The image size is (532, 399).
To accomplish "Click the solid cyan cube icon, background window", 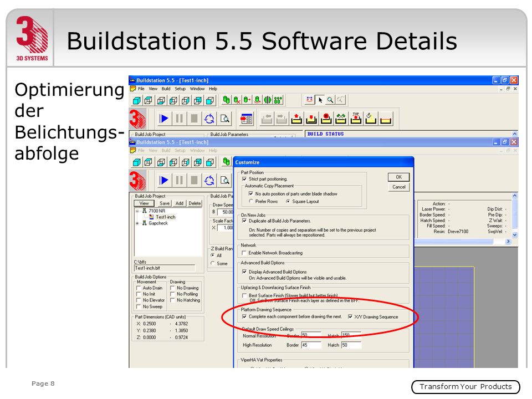I will [x=137, y=100].
